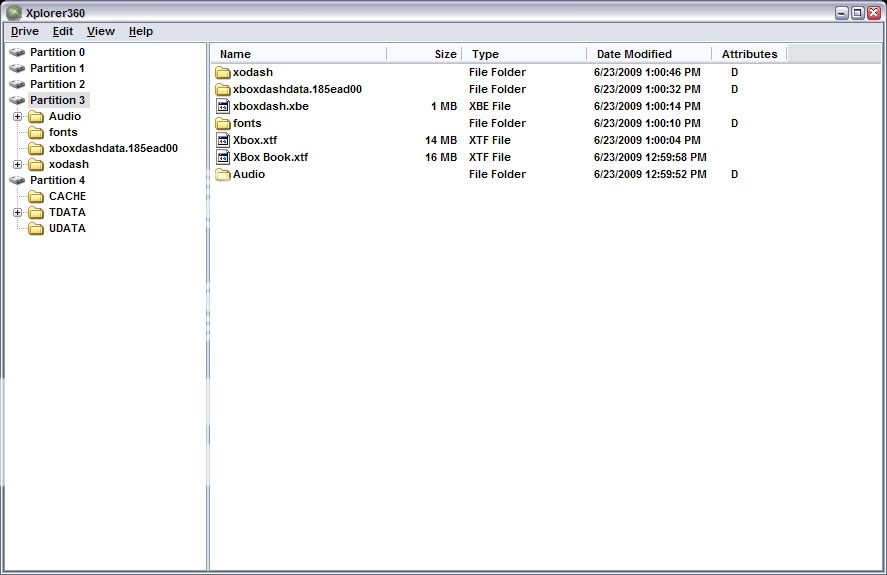Click the Audio folder icon in file list

[223, 174]
